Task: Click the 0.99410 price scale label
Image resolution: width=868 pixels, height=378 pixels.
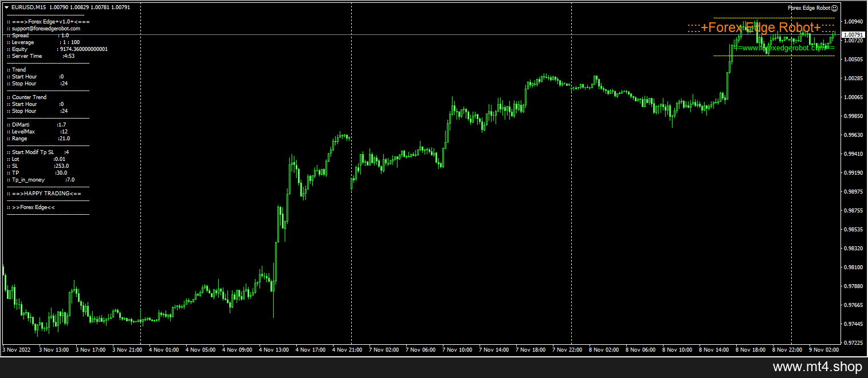Action: click(x=854, y=153)
